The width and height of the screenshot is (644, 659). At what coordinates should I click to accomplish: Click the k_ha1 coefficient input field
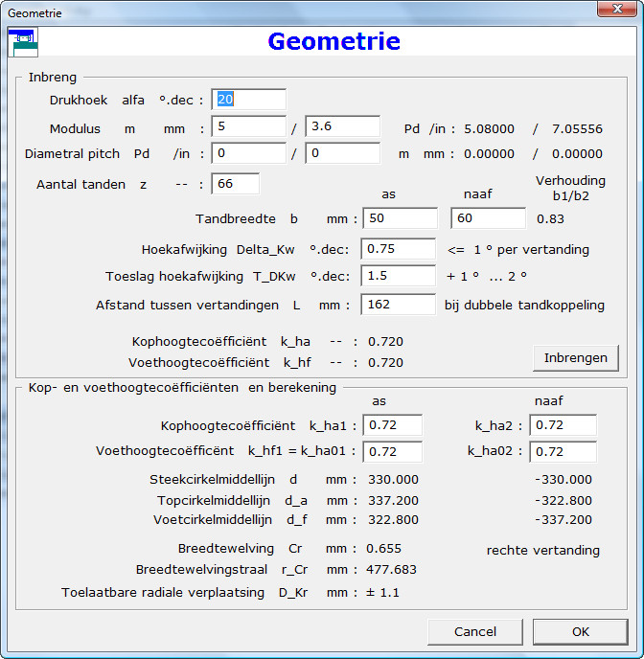393,425
